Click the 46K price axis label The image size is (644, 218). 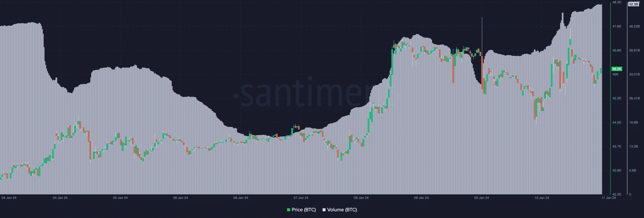coord(615,74)
